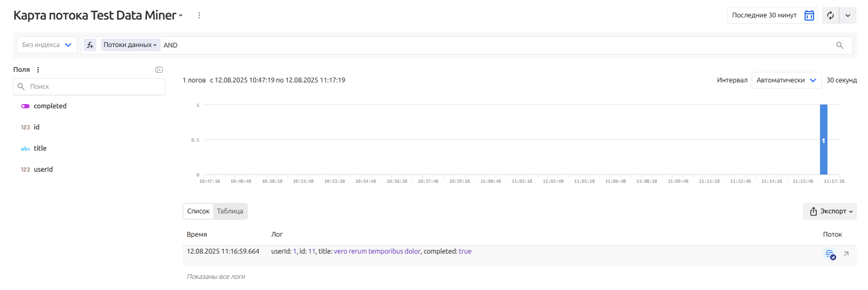The width and height of the screenshot is (868, 290).
Task: Click the refresh icon button
Action: [830, 15]
